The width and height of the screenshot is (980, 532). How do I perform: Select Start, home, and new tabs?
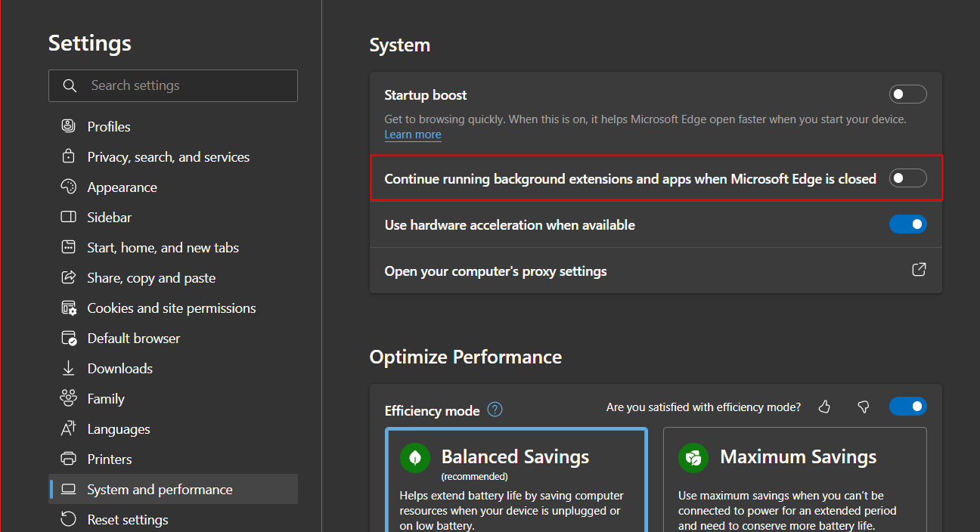(173, 247)
